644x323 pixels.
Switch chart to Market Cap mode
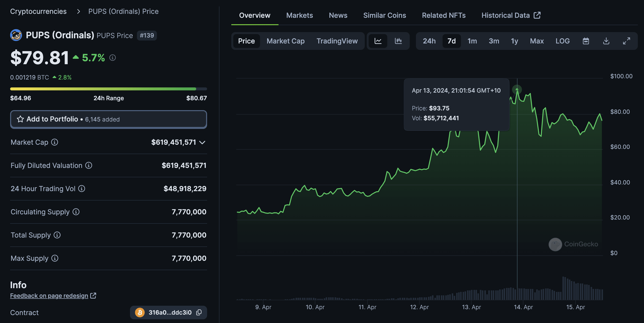pyautogui.click(x=285, y=41)
